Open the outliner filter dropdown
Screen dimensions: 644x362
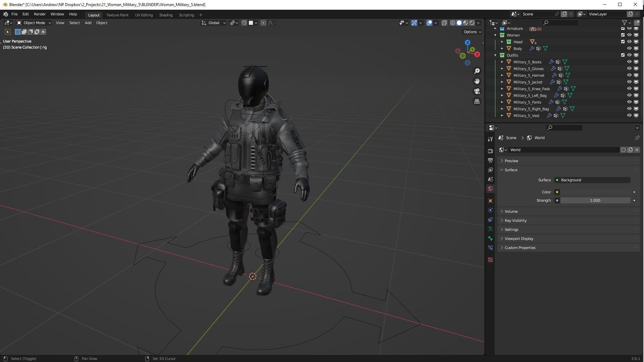click(626, 23)
